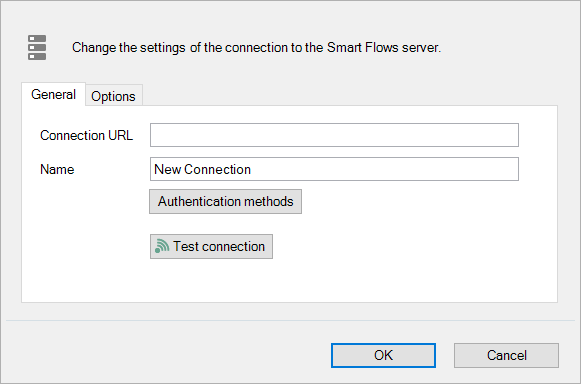Image resolution: width=581 pixels, height=384 pixels.
Task: Run Test connection
Action: 211,246
